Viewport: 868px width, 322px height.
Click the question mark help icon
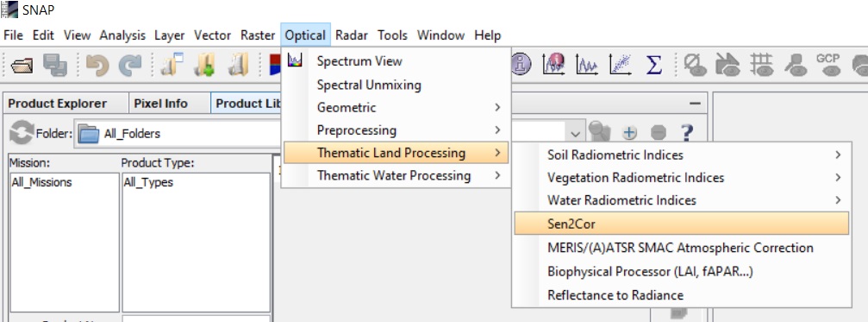coord(687,133)
